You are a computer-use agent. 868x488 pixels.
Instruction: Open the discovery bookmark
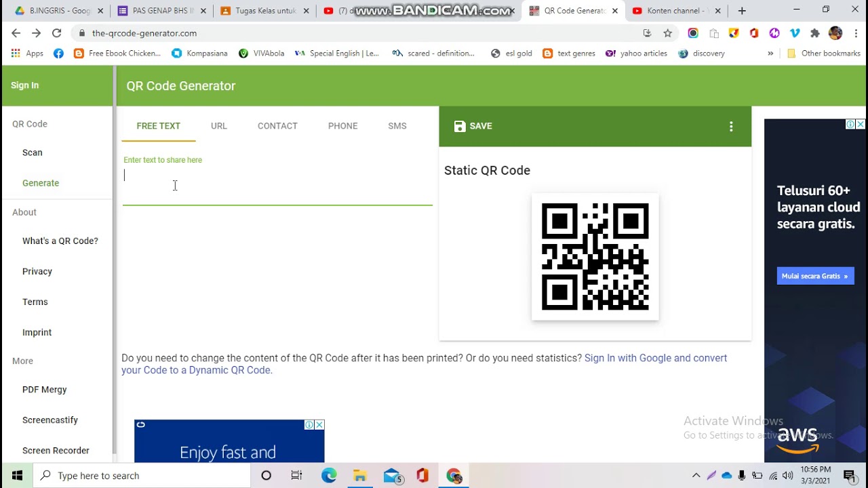coord(701,54)
